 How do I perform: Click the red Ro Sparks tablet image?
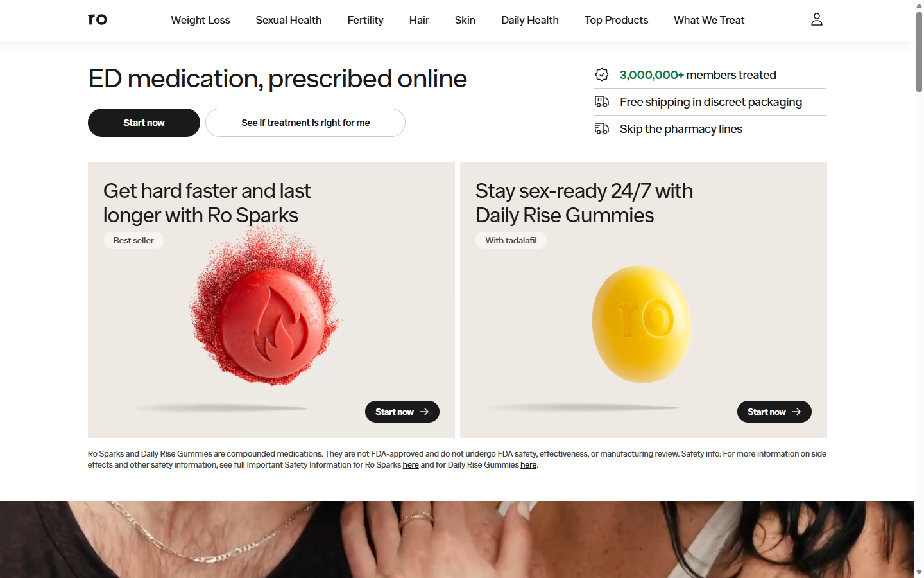(266, 307)
